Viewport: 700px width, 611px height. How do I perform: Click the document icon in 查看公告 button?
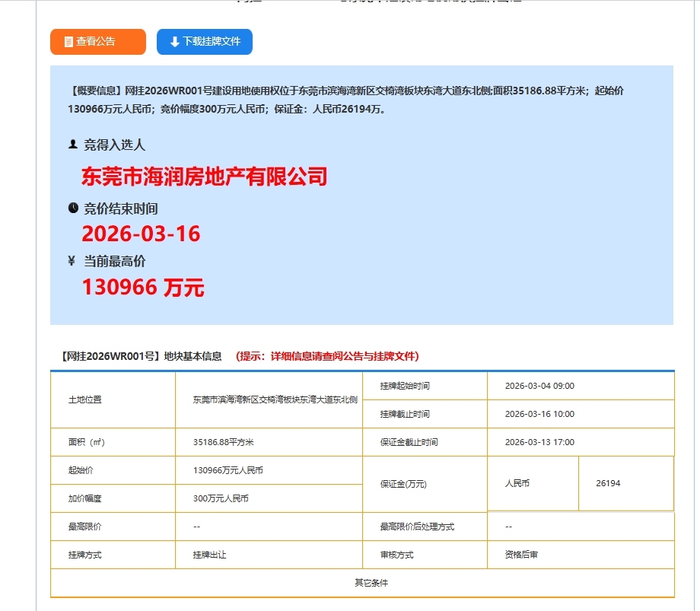tap(68, 42)
